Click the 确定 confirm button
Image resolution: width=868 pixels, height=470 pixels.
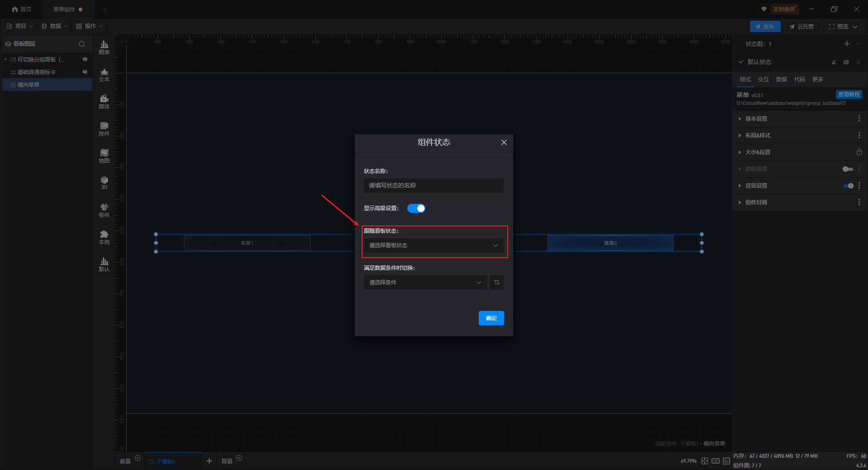[x=491, y=318]
